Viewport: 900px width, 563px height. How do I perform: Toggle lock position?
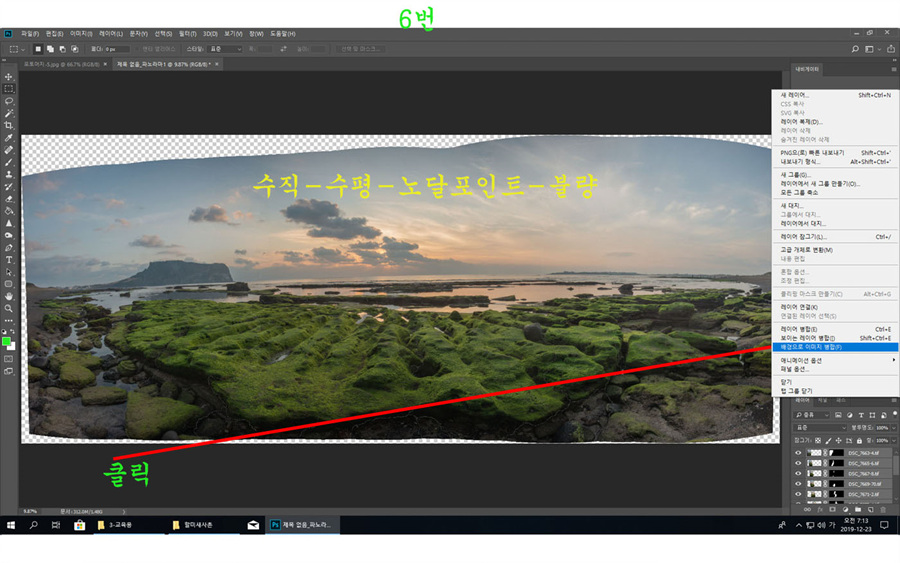click(x=839, y=441)
